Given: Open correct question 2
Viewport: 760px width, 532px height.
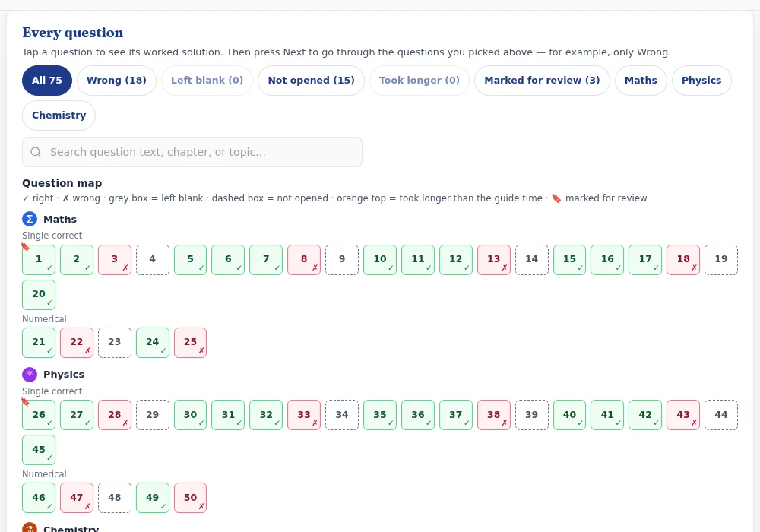Looking at the screenshot, I should [77, 260].
